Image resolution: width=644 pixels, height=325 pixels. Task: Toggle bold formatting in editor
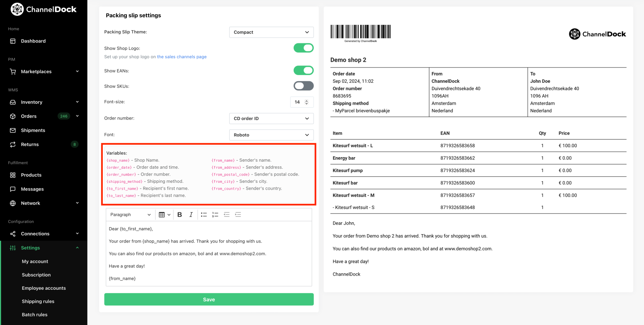click(179, 215)
